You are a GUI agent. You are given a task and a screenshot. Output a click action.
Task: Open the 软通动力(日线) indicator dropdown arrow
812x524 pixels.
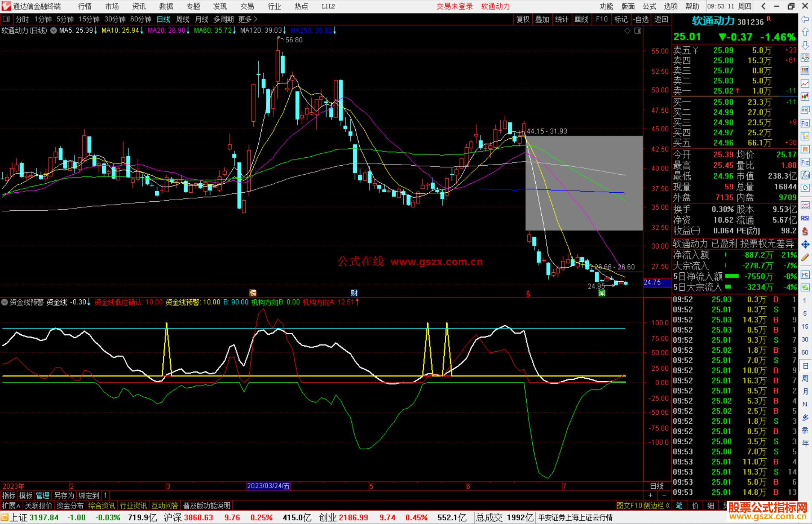[54, 30]
